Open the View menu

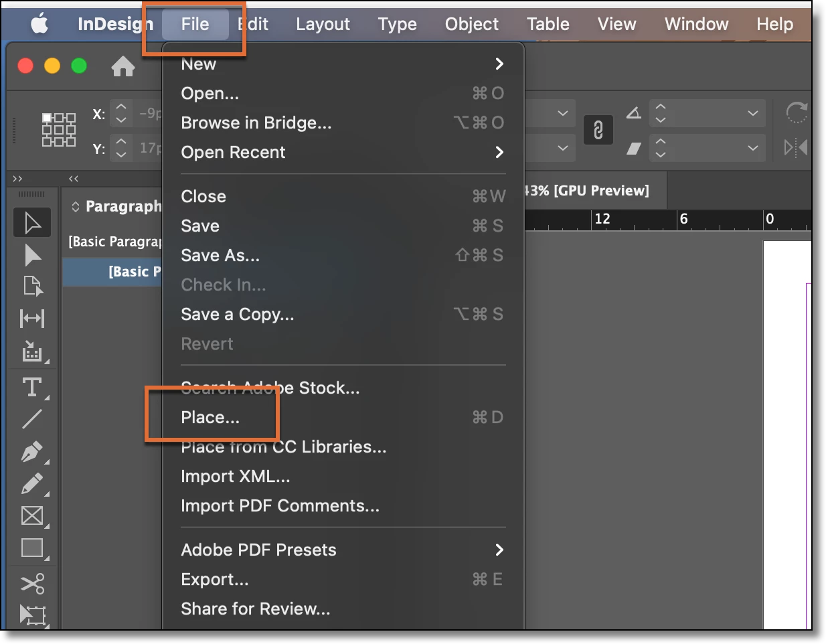point(616,24)
